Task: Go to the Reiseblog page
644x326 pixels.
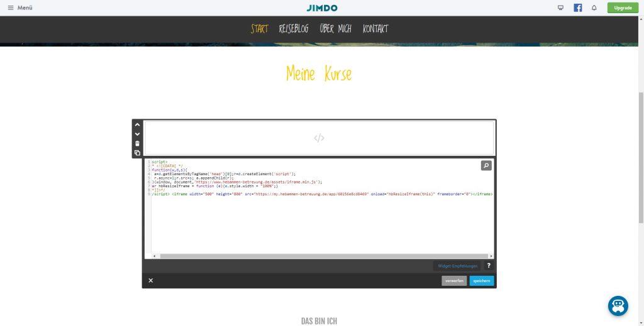Action: click(x=294, y=29)
